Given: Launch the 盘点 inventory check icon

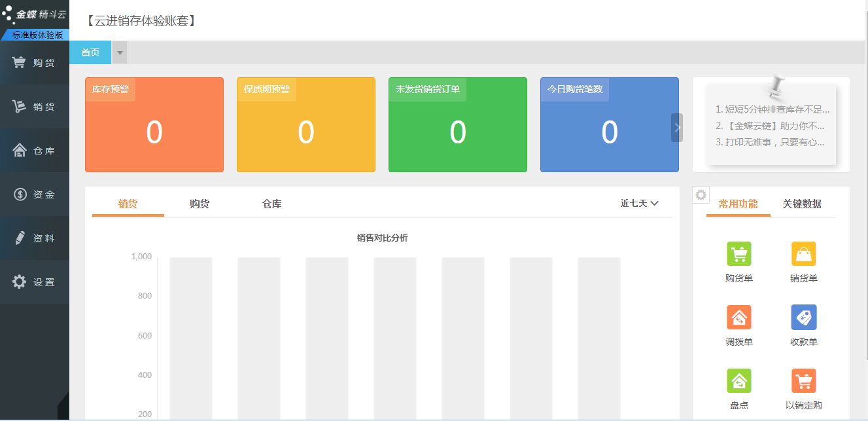Looking at the screenshot, I should [738, 381].
